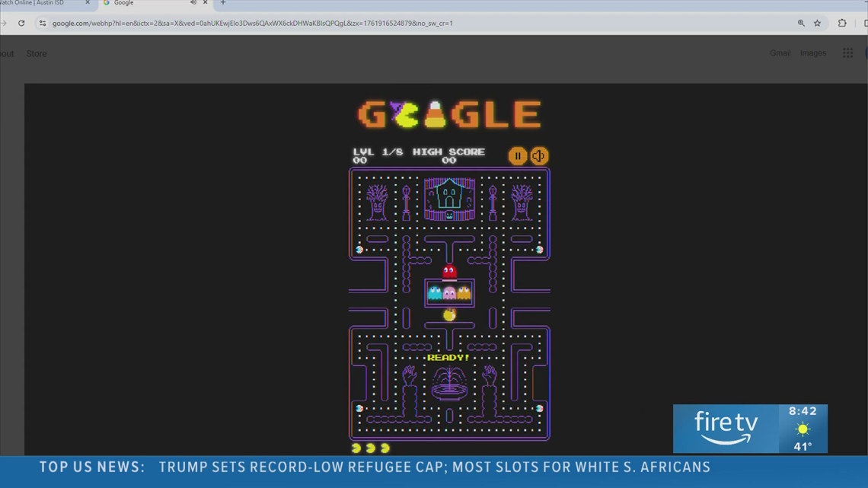Screen dimensions: 868x488
Task: Click inside the browser address bar
Action: 305,23
